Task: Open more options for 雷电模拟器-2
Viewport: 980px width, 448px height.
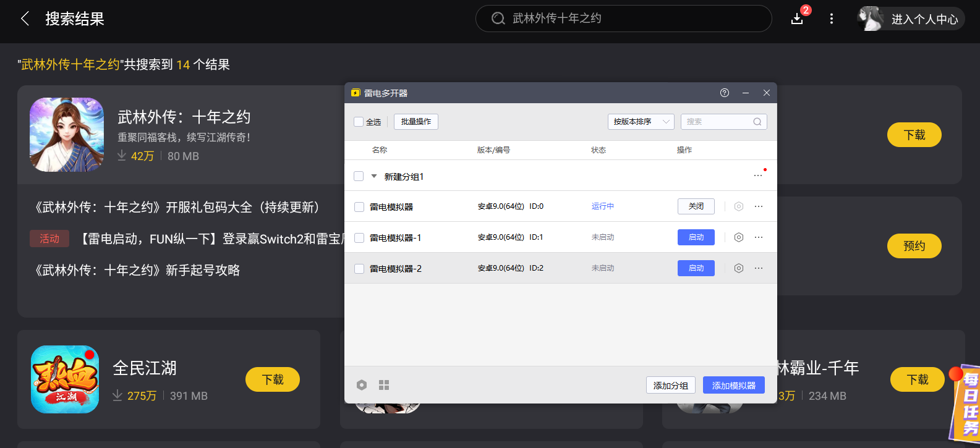Action: [x=759, y=268]
